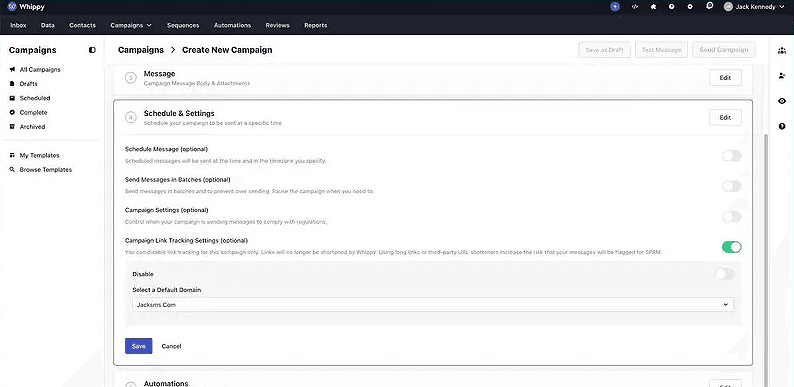
Task: Toggle the Schedule Message switch
Action: point(731,156)
